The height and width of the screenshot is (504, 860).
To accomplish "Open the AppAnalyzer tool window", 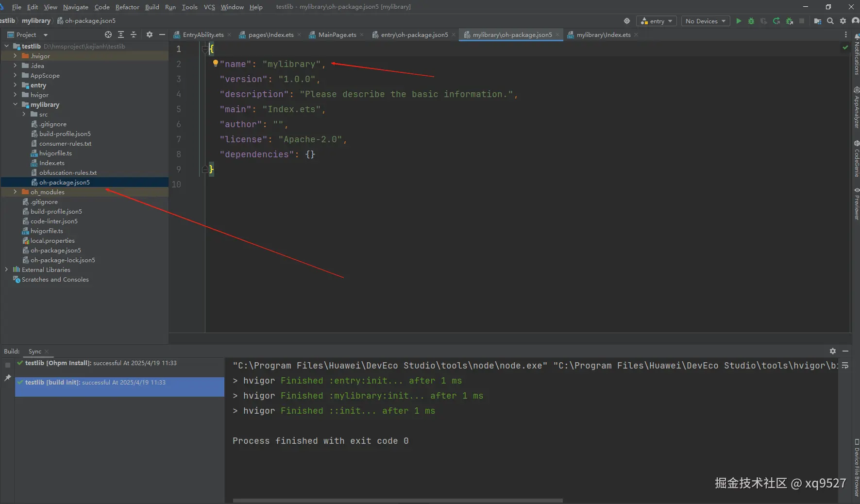I will [x=856, y=107].
